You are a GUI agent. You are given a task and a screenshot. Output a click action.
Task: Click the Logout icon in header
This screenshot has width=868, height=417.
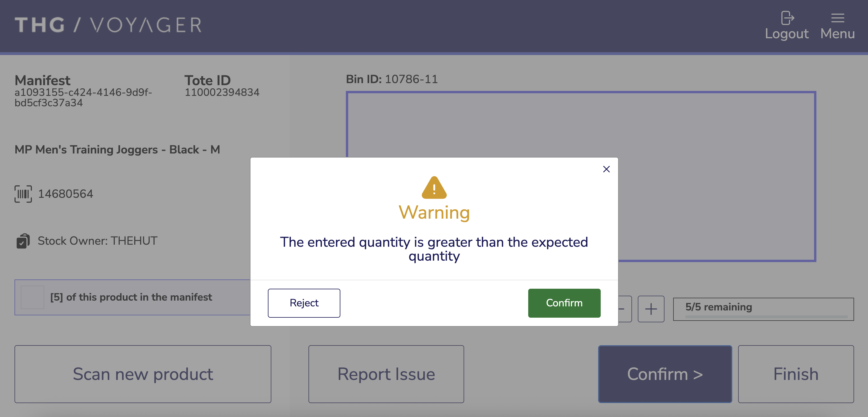pos(787,18)
